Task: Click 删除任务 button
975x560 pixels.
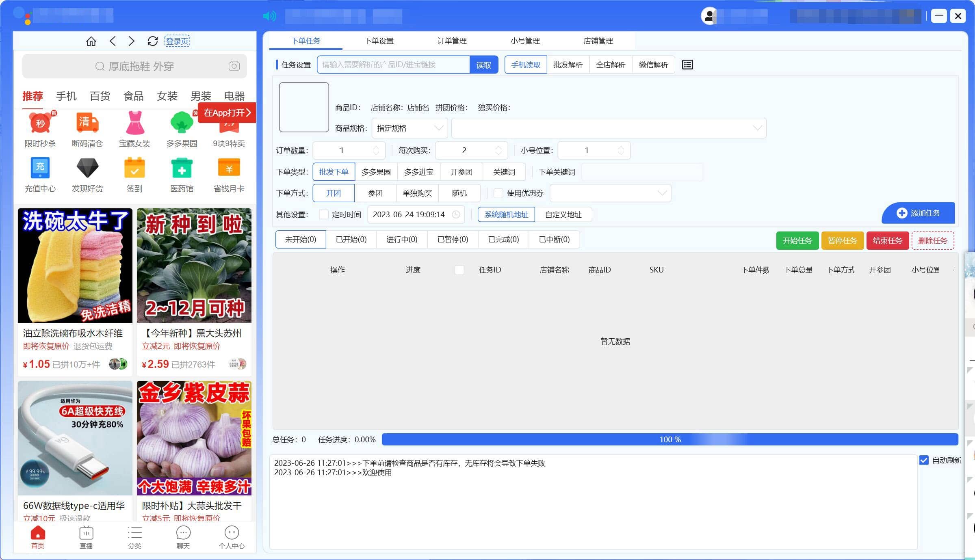Action: (933, 241)
